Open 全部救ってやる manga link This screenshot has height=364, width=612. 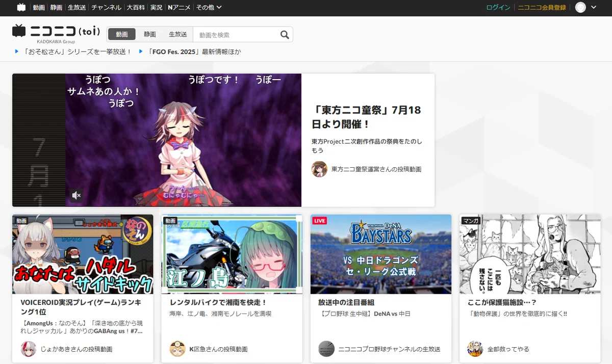coord(508,349)
